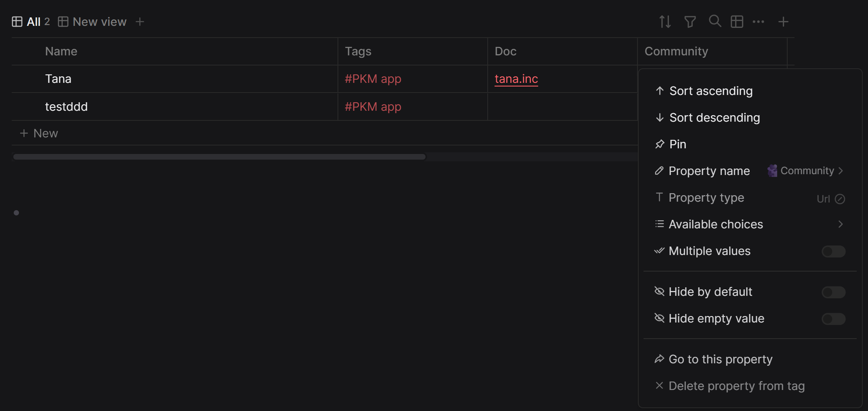
Task: Open Property name Community chevron
Action: coord(840,171)
